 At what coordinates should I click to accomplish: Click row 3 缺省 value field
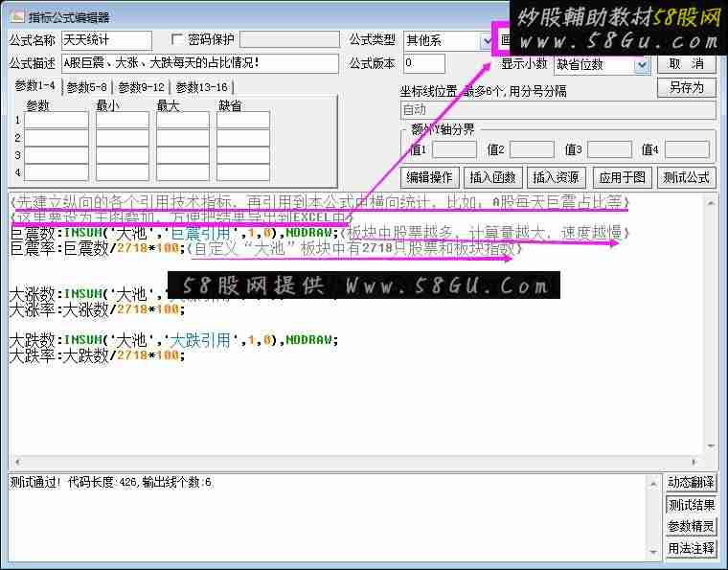242,155
